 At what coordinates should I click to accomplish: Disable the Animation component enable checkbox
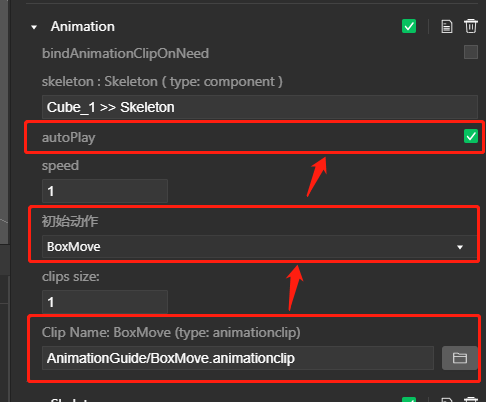[409, 26]
